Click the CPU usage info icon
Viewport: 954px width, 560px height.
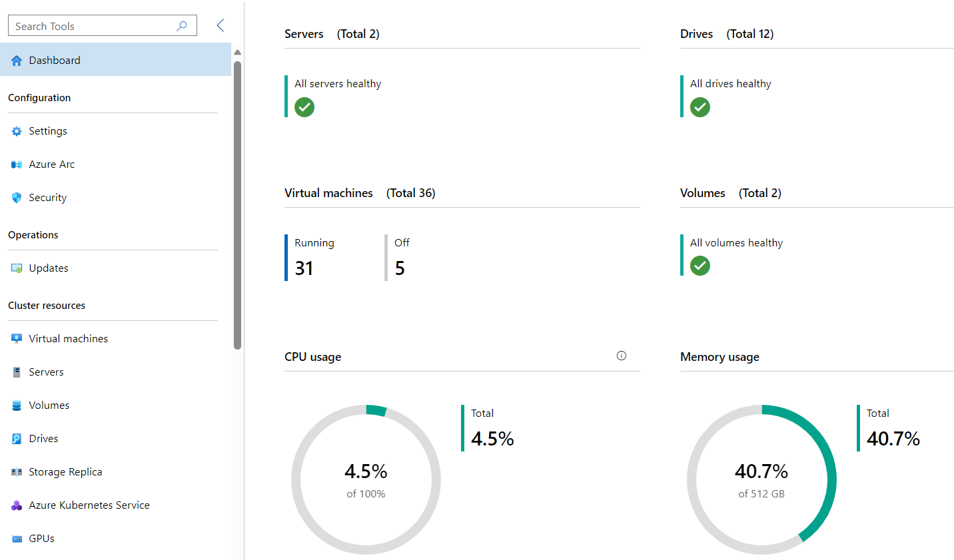(622, 356)
